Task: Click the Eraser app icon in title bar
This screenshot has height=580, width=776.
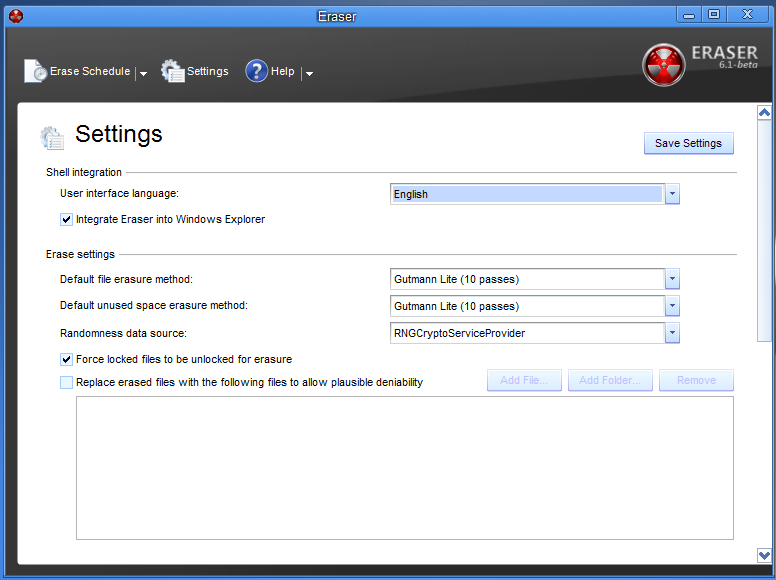Action: point(15,15)
